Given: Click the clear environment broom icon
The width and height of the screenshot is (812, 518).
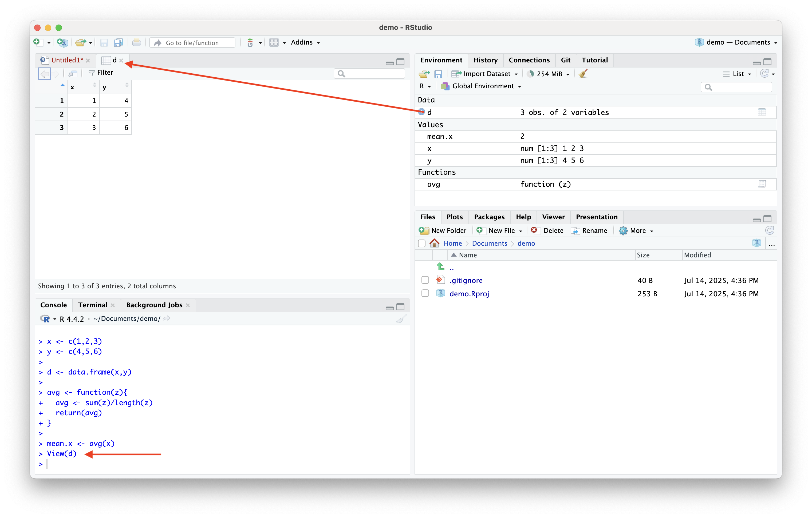Looking at the screenshot, I should pyautogui.click(x=583, y=73).
